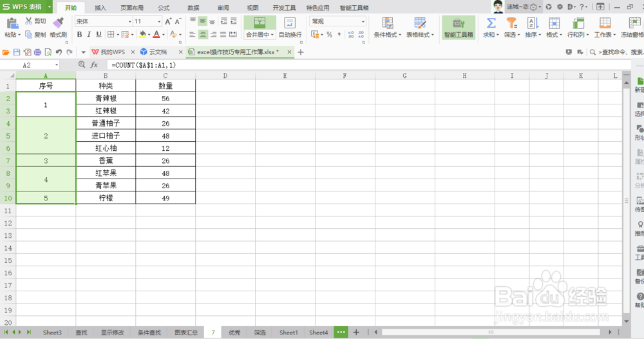This screenshot has width=644, height=339.
Task: Toggle middle vertical alignment
Action: pos(202,21)
